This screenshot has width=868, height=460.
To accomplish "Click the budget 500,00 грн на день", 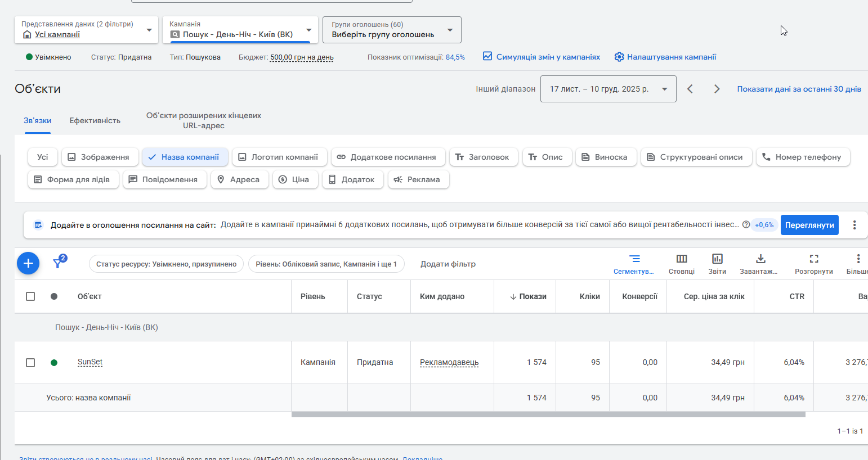I will (302, 57).
